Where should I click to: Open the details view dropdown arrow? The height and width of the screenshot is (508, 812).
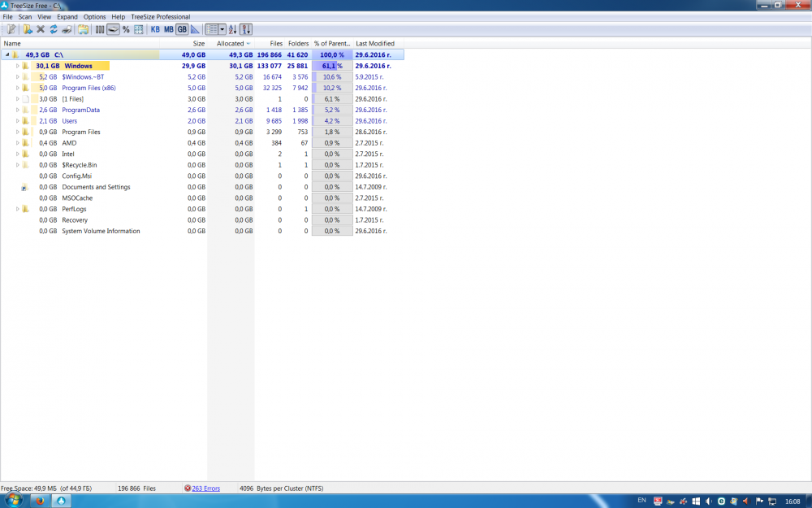click(222, 29)
